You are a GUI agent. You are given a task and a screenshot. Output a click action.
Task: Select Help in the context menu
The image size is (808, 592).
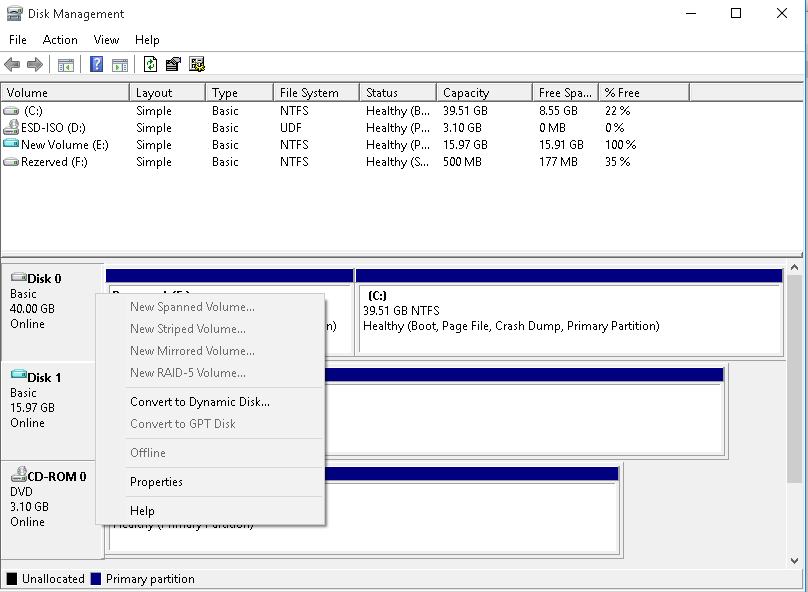pyautogui.click(x=210, y=511)
